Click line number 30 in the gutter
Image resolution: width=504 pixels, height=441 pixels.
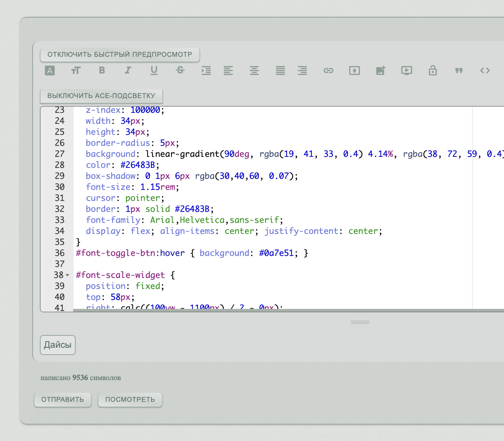coord(60,187)
